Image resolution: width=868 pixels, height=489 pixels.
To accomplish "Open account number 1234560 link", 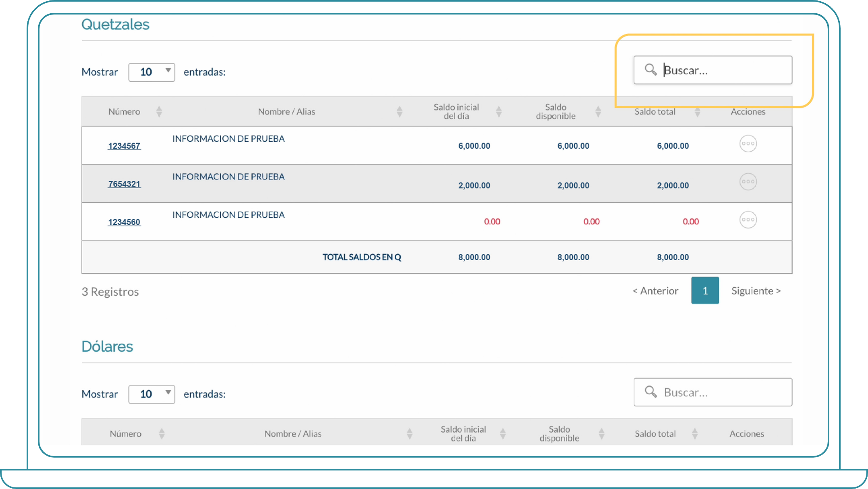I will pyautogui.click(x=124, y=222).
